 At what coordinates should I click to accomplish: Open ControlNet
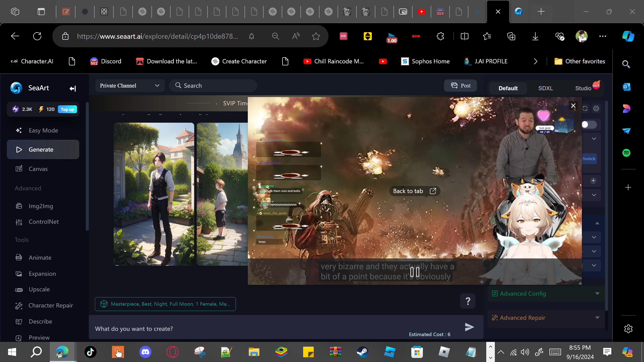pyautogui.click(x=43, y=222)
